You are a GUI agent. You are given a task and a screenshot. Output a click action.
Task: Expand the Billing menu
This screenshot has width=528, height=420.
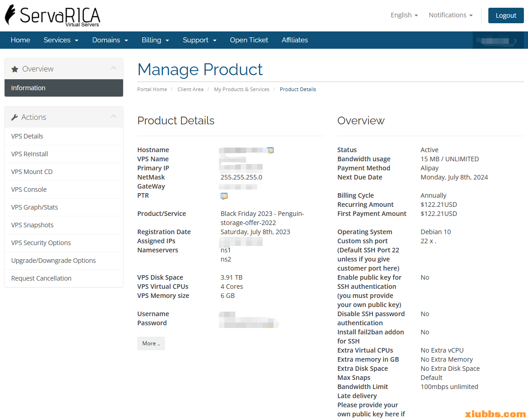(x=155, y=40)
